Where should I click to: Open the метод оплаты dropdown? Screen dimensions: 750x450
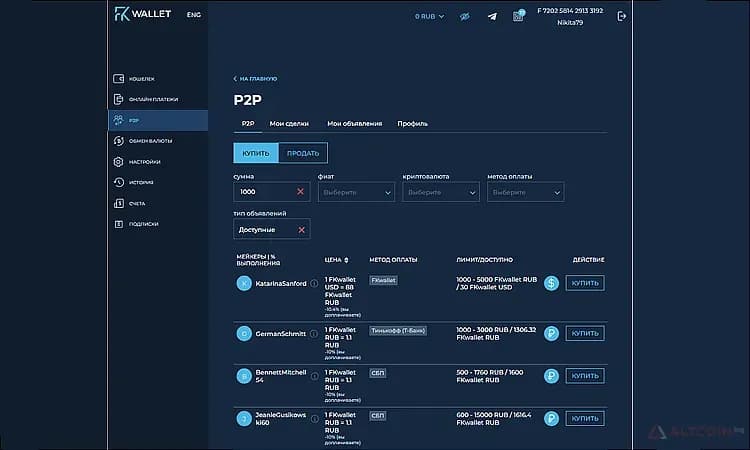(x=525, y=192)
